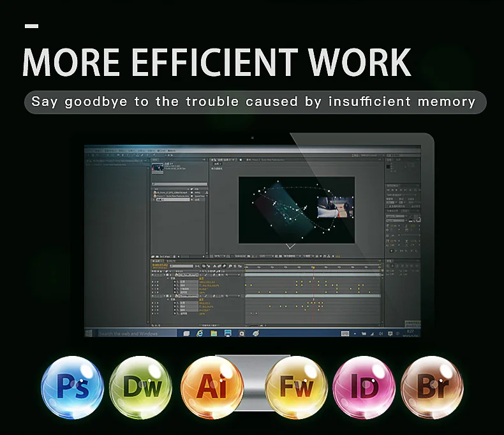Viewport: 504px width, 435px height.
Task: Open the workspace dropdown at top right
Action: coord(368,155)
